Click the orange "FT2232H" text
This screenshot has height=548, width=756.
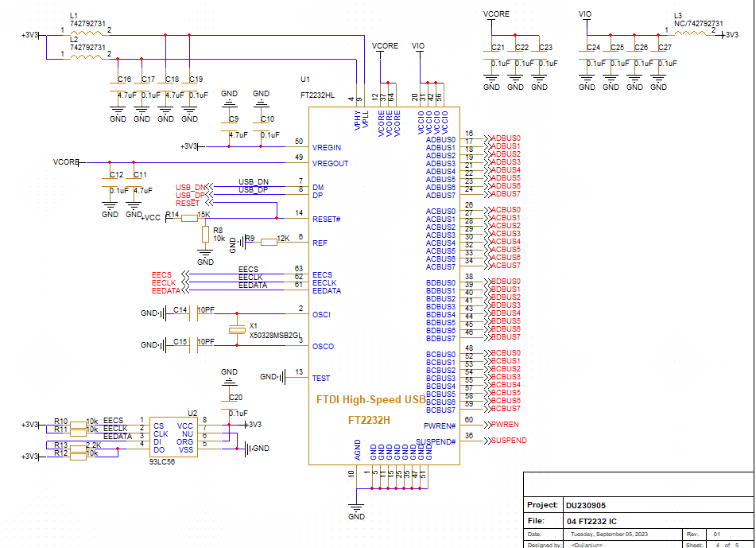[369, 420]
